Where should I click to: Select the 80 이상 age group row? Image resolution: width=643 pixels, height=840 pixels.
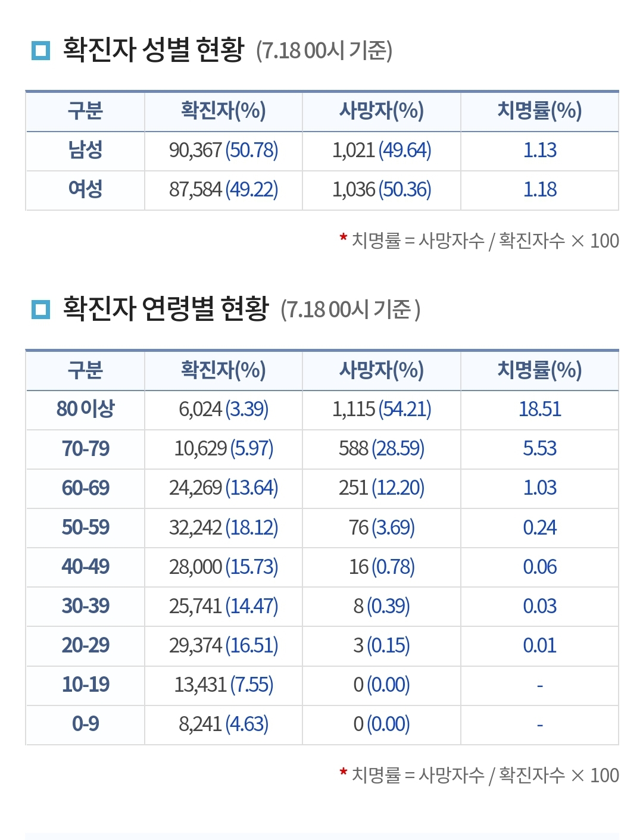click(x=85, y=409)
